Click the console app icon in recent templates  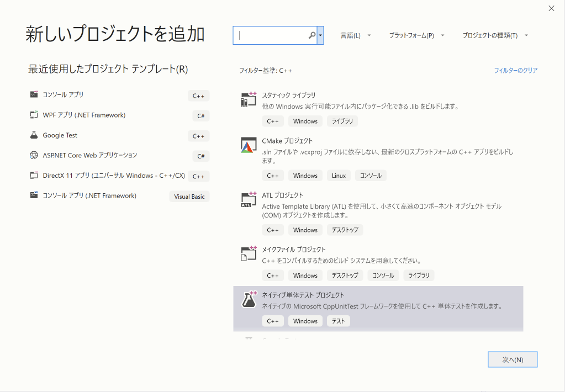point(34,94)
